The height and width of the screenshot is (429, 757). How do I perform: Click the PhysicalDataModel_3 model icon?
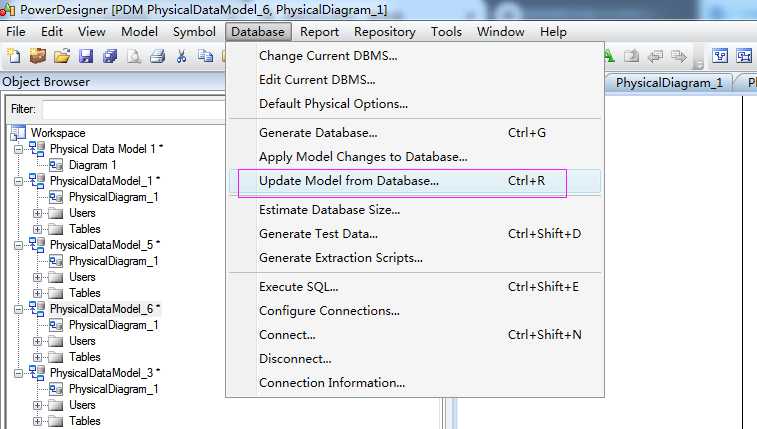tap(37, 373)
